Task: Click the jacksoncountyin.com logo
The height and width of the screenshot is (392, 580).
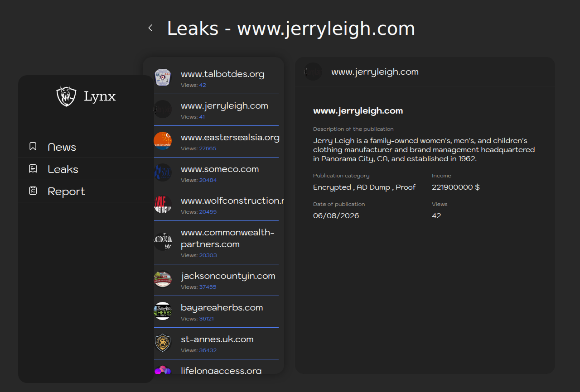Action: click(x=163, y=279)
